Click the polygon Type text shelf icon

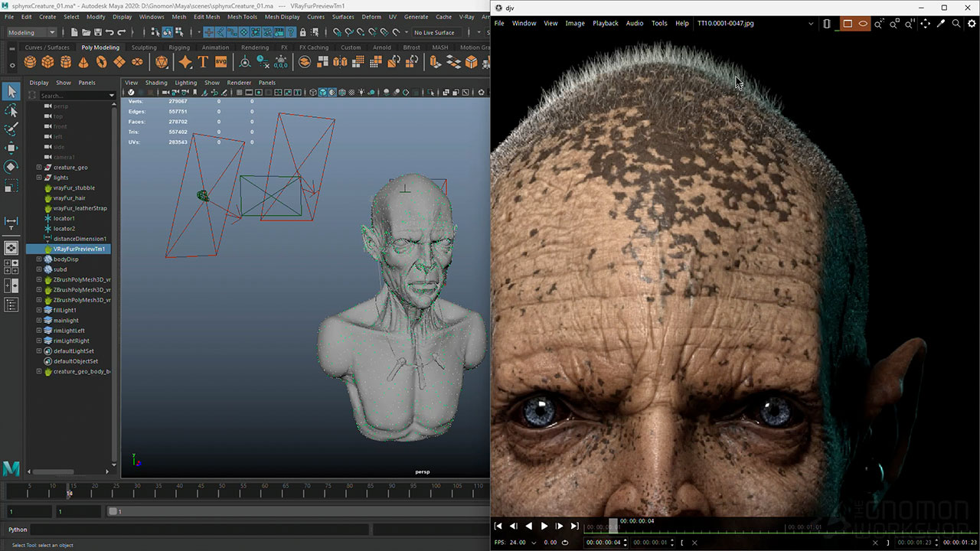pyautogui.click(x=203, y=62)
